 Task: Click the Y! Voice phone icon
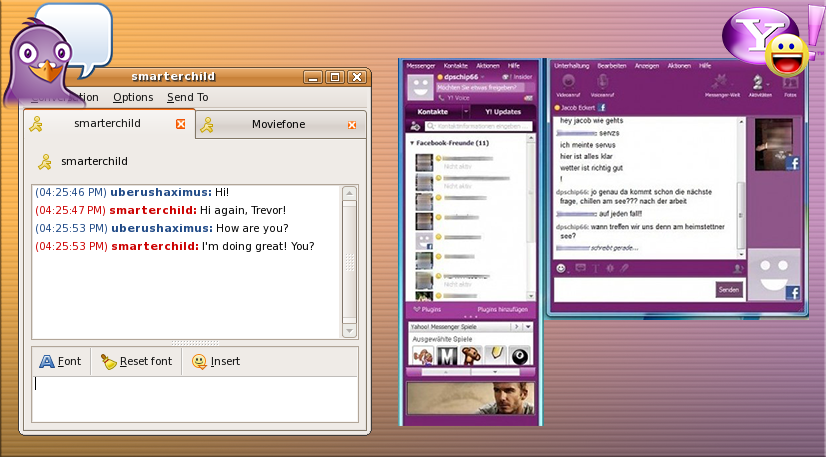click(441, 98)
